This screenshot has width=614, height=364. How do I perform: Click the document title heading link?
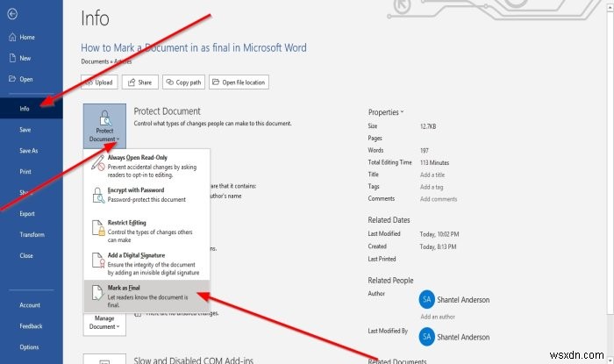pyautogui.click(x=194, y=47)
